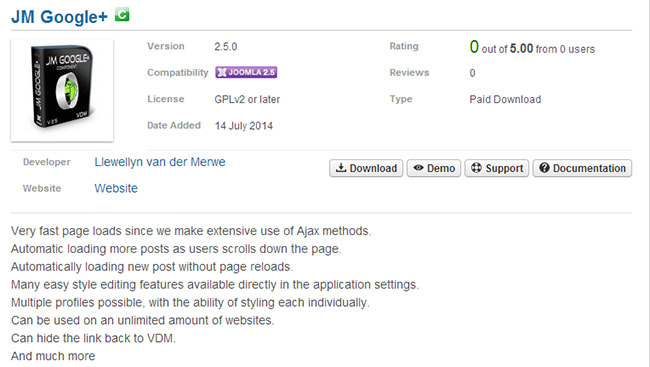Open the Documentation button

pyautogui.click(x=582, y=168)
